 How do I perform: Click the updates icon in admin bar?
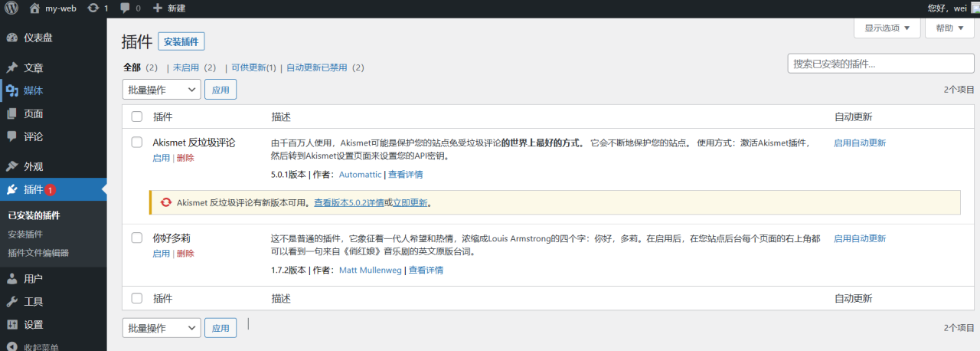coord(93,8)
